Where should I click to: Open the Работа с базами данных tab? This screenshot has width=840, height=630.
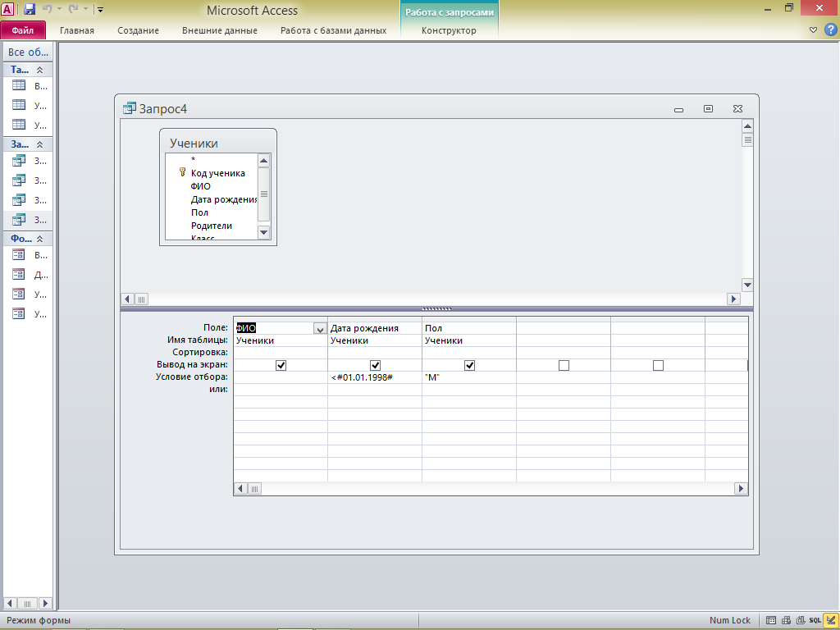tap(333, 30)
